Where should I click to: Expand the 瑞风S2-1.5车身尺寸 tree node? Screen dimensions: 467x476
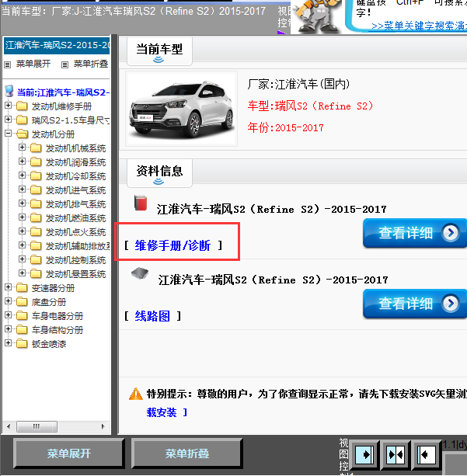[9, 120]
